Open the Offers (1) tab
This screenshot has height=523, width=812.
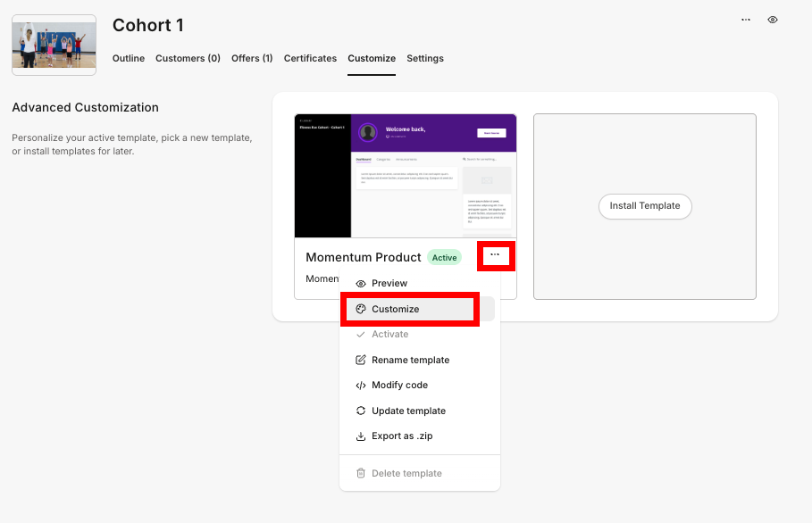pyautogui.click(x=252, y=58)
